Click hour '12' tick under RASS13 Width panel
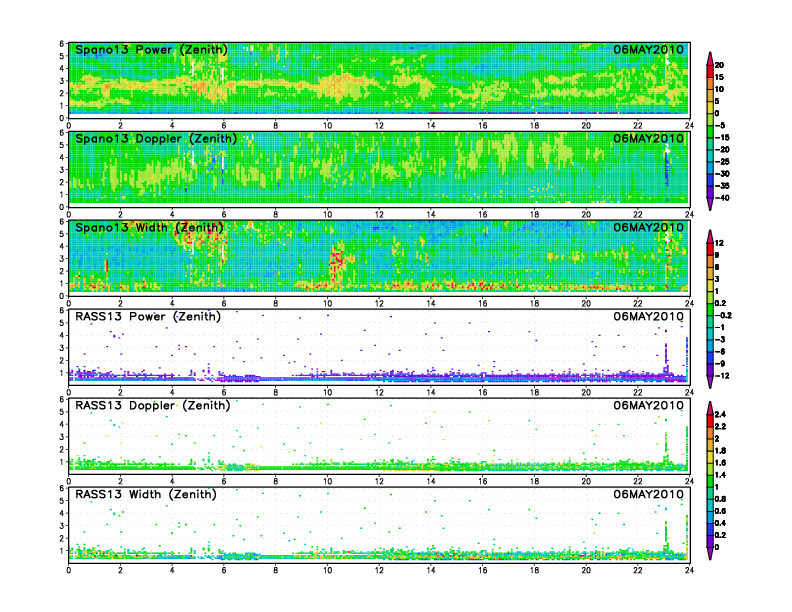Viewport: 792px width, 612px height. tap(379, 570)
